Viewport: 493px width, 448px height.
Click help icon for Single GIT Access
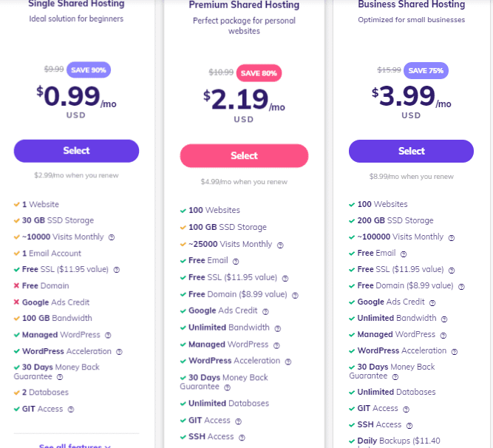coord(71,410)
